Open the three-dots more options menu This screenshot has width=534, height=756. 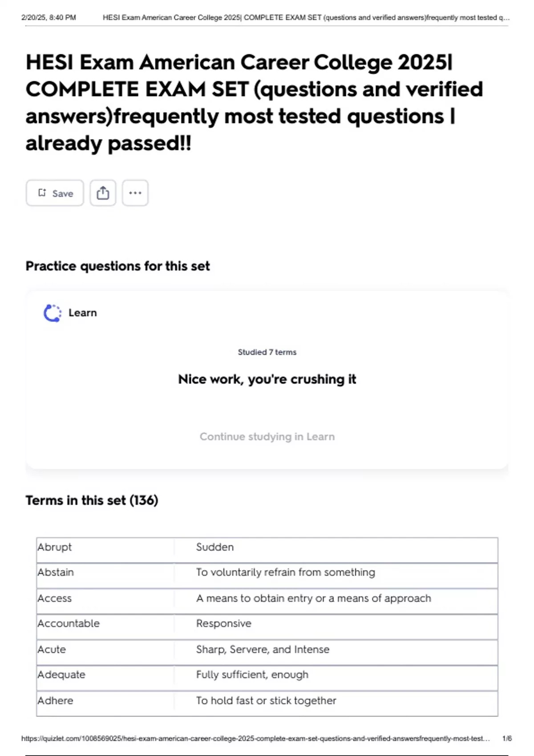click(135, 193)
